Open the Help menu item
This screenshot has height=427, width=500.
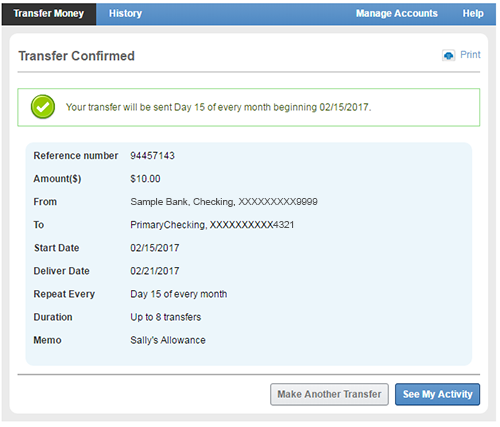473,14
